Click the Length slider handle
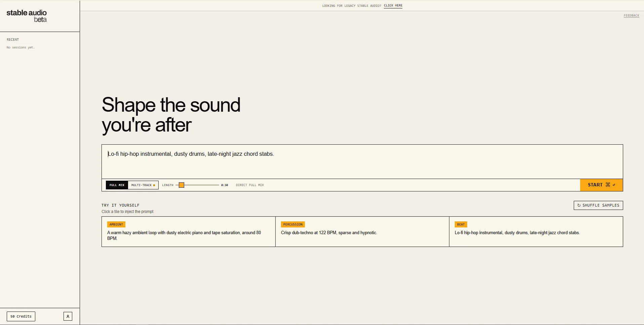The width and height of the screenshot is (644, 325). click(182, 185)
